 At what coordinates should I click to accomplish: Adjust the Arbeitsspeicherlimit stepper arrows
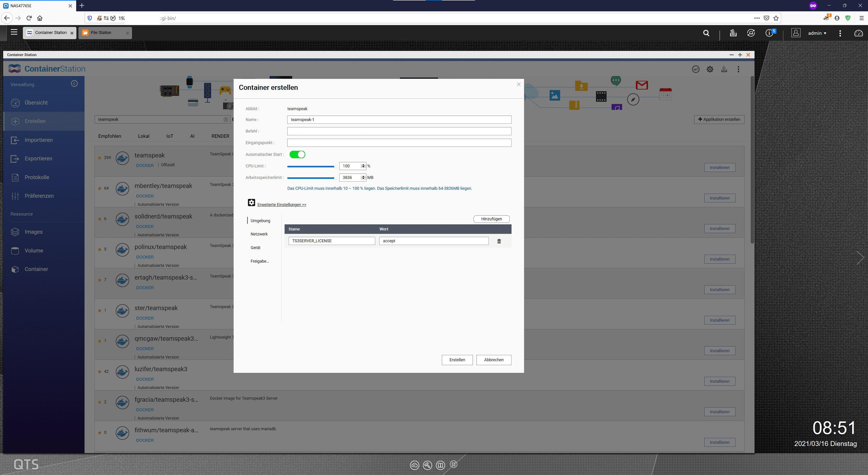(x=363, y=177)
